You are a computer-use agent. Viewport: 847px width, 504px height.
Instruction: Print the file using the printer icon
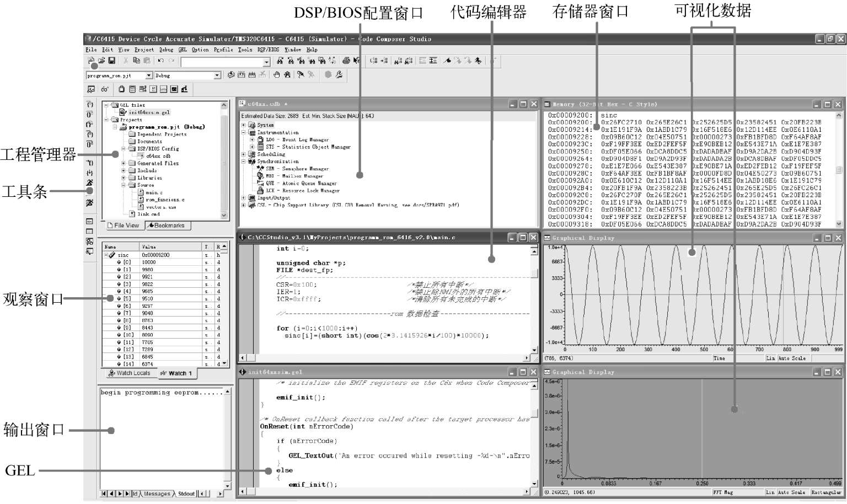346,61
